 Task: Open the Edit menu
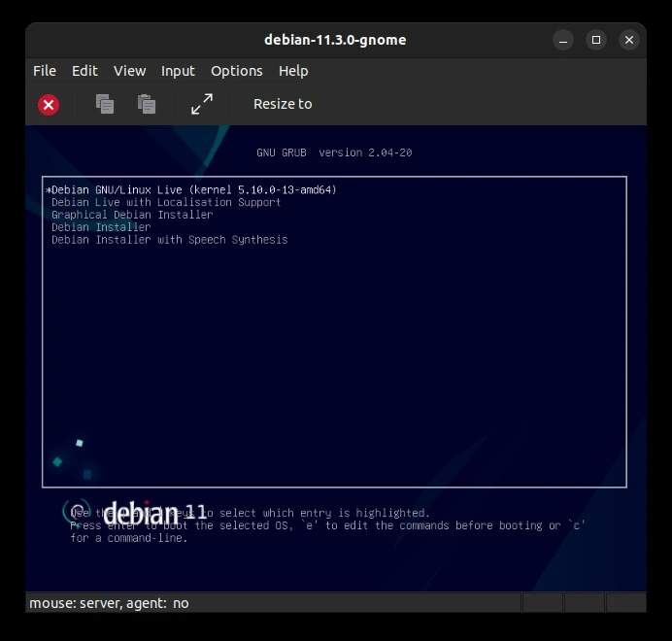84,71
